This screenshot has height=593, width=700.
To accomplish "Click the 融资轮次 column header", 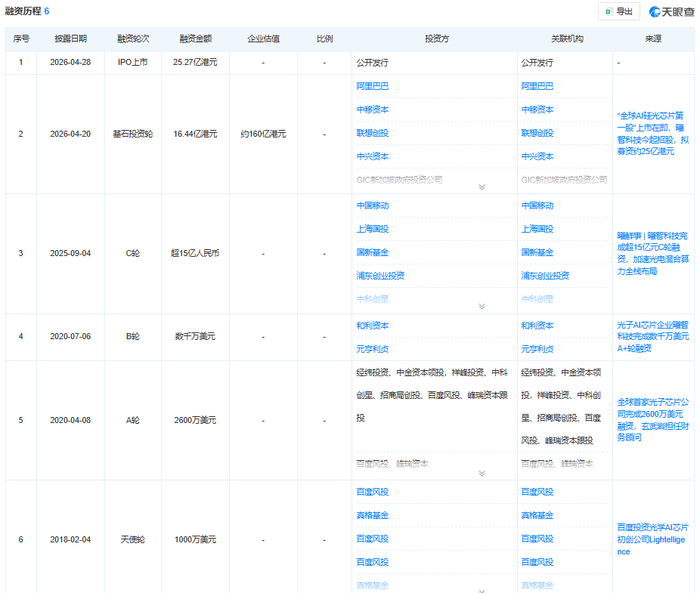I will [x=133, y=39].
